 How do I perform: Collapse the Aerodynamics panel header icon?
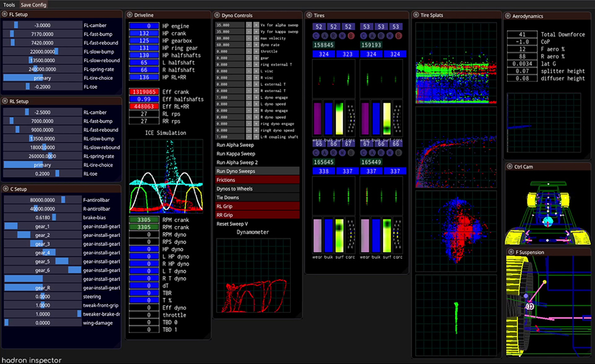click(x=508, y=16)
